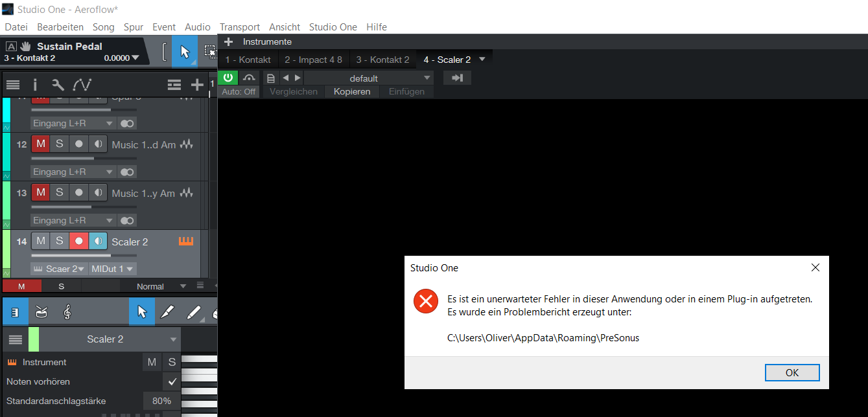
Task: Click the orange keyboard icon on Scaler 2 track
Action: point(186,242)
